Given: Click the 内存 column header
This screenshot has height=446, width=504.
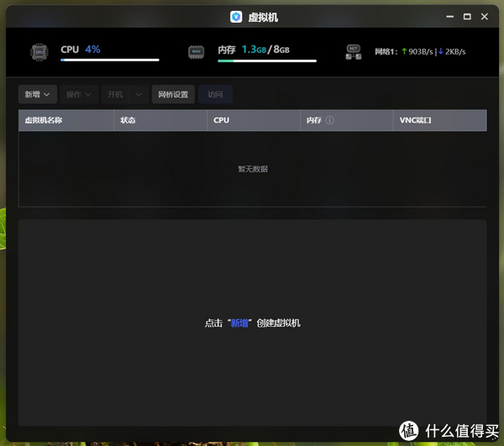Looking at the screenshot, I should pyautogui.click(x=347, y=120).
